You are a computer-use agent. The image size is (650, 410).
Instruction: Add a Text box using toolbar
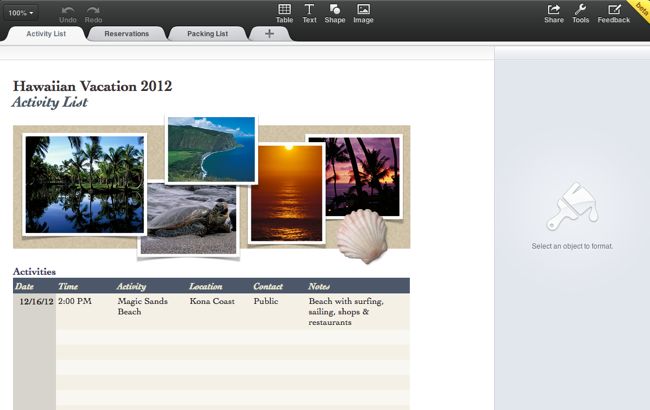tap(309, 10)
